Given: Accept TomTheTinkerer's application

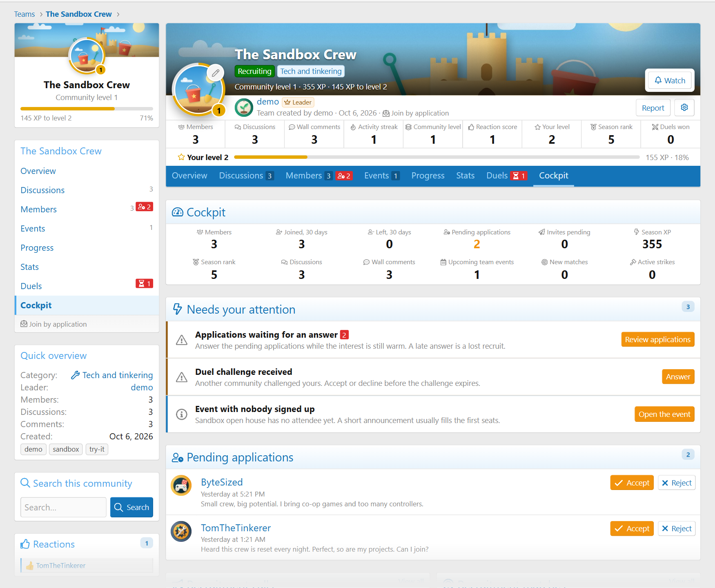Looking at the screenshot, I should tap(632, 528).
